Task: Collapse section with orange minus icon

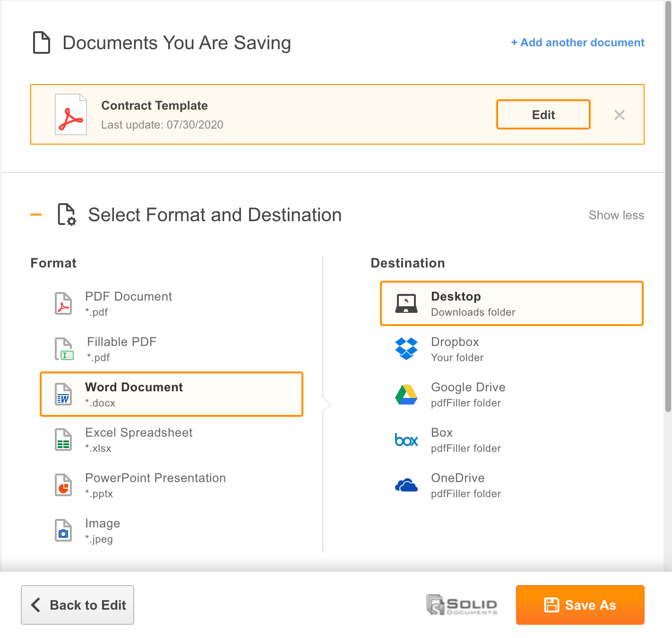Action: 36,215
